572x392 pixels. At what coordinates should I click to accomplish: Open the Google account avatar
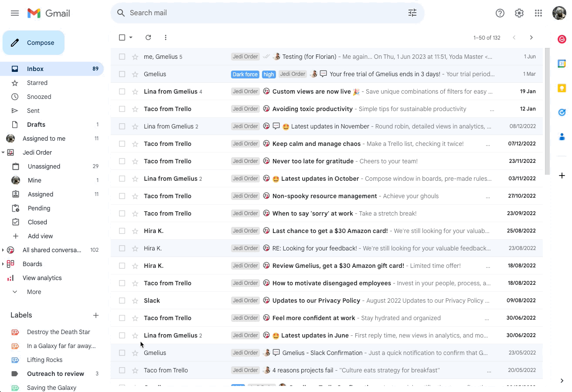point(559,13)
